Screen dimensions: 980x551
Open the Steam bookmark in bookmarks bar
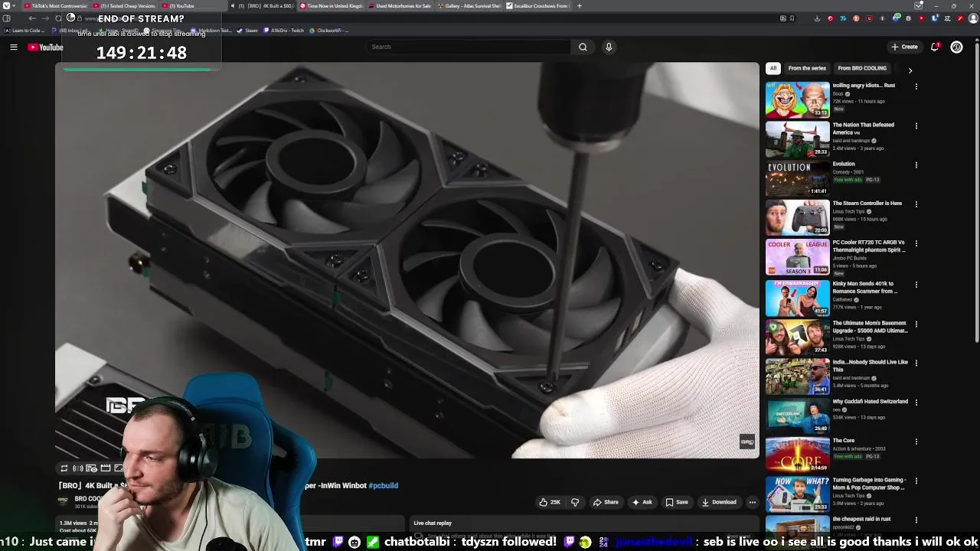[x=247, y=31]
